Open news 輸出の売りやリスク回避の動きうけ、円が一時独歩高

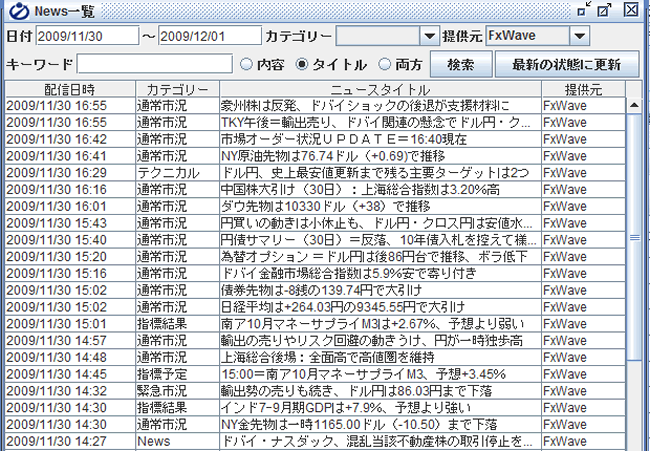pos(380,341)
